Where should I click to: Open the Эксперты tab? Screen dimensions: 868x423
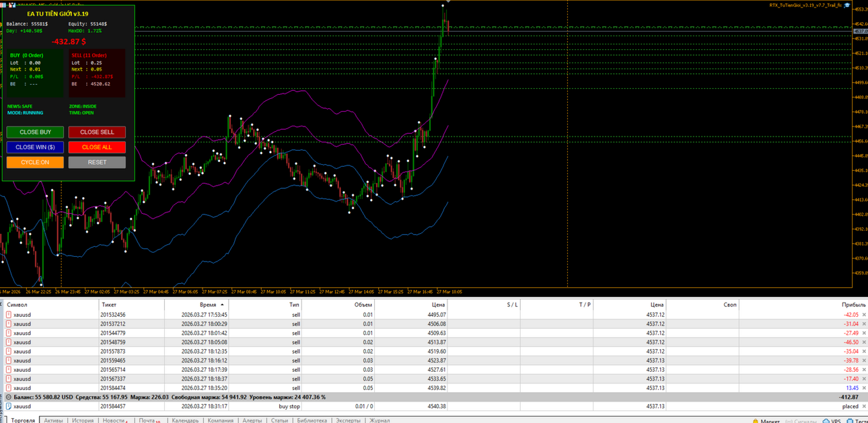pyautogui.click(x=348, y=420)
